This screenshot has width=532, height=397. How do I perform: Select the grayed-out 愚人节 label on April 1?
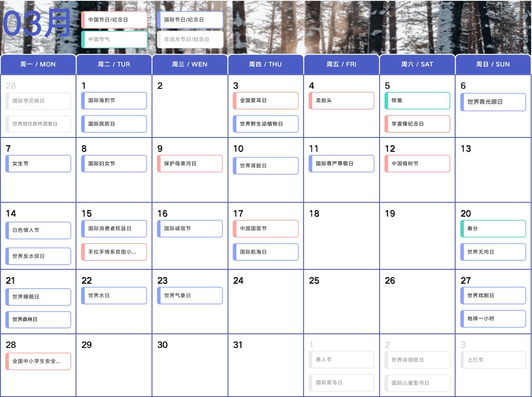(x=341, y=359)
